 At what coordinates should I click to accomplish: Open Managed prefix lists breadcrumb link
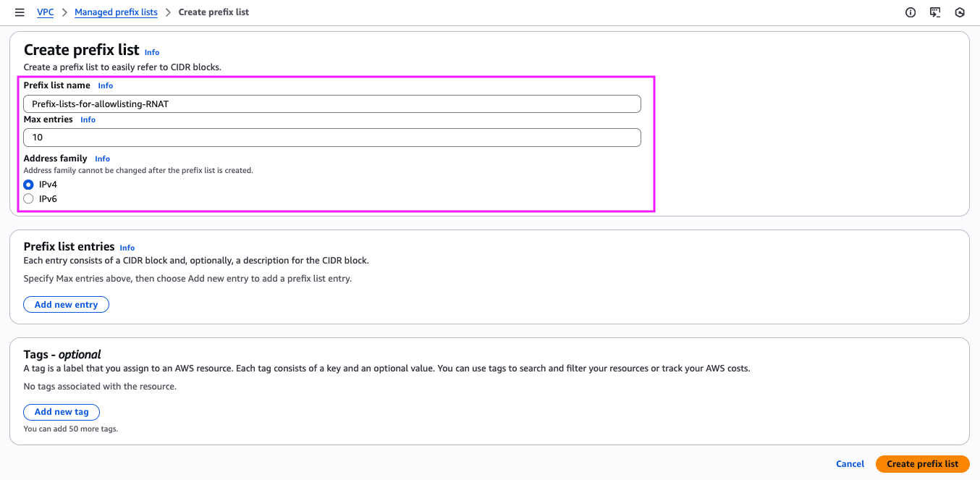point(116,12)
